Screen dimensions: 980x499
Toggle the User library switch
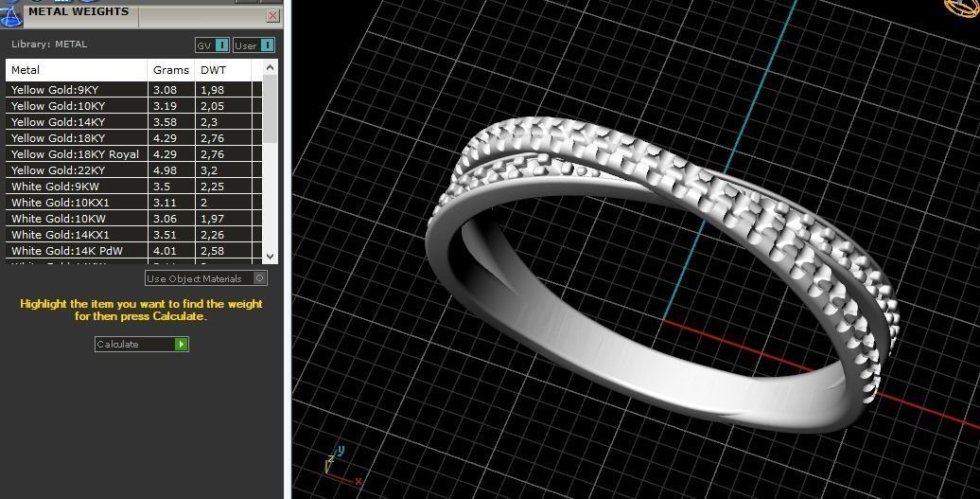click(x=254, y=45)
